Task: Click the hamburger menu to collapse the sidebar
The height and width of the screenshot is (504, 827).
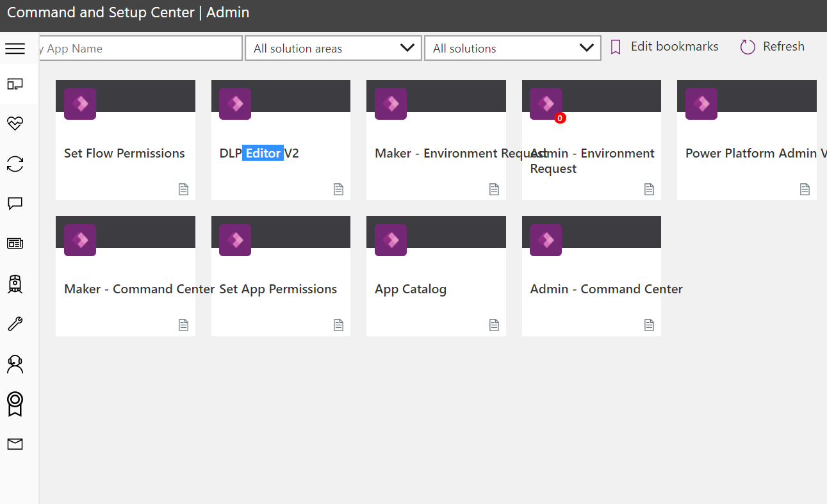Action: point(15,48)
